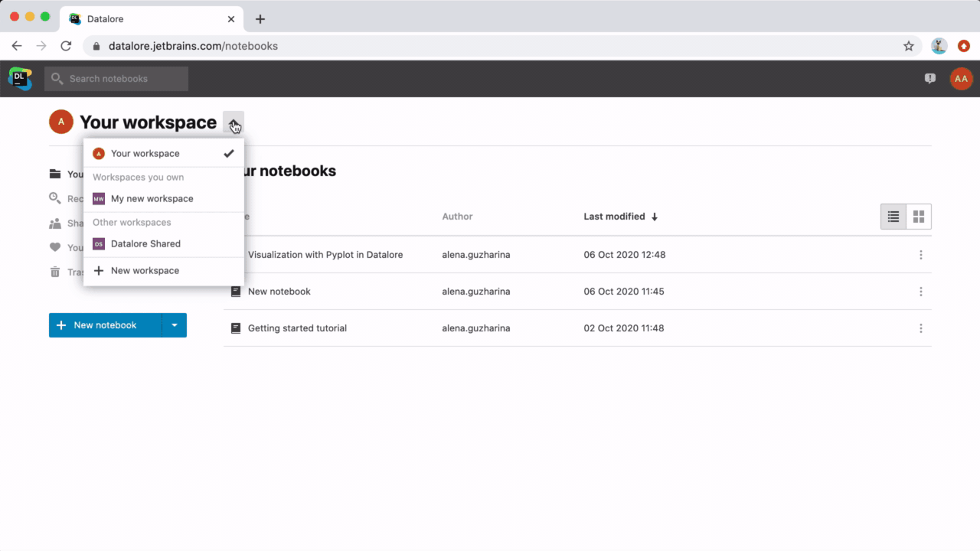Select the Datalore browser tab
Viewport: 980px width, 551px height.
tap(152, 19)
